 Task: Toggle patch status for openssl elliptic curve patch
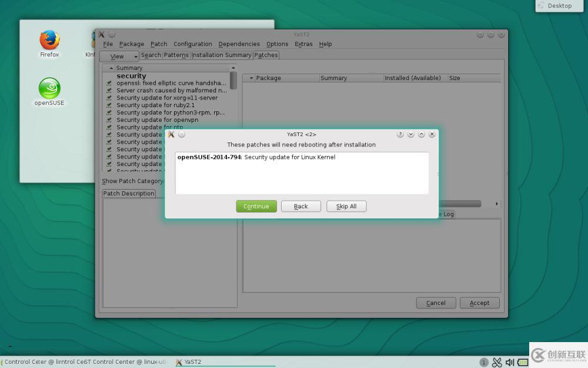tap(109, 84)
